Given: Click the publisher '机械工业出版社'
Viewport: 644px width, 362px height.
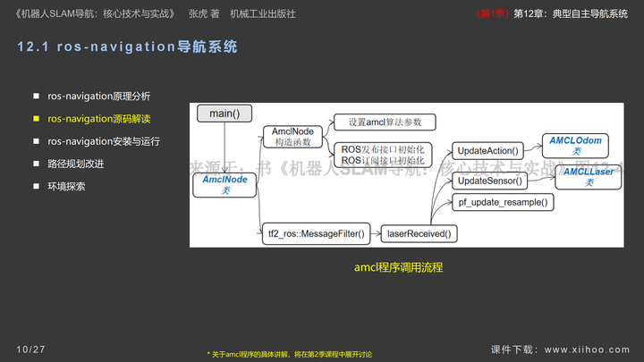Looking at the screenshot, I should click(263, 14).
